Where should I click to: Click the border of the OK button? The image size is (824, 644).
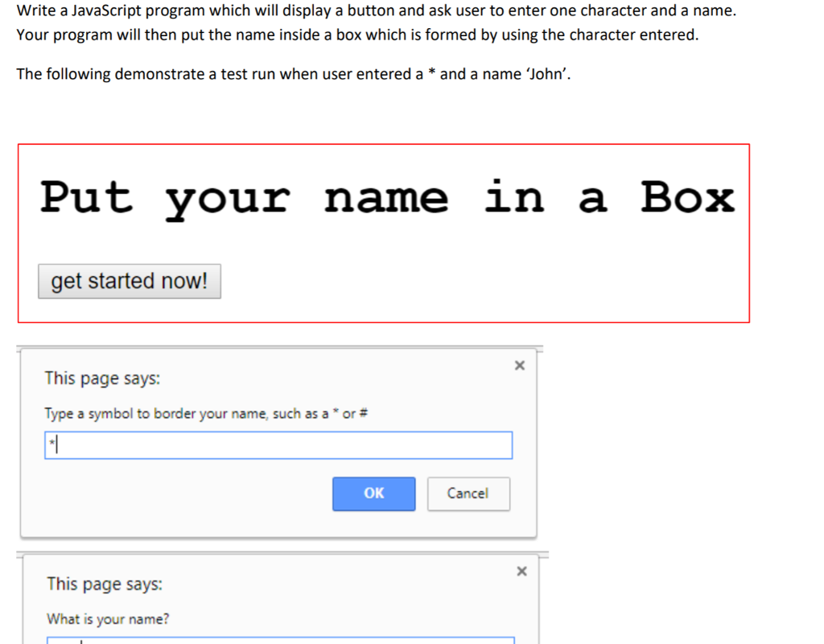[373, 479]
